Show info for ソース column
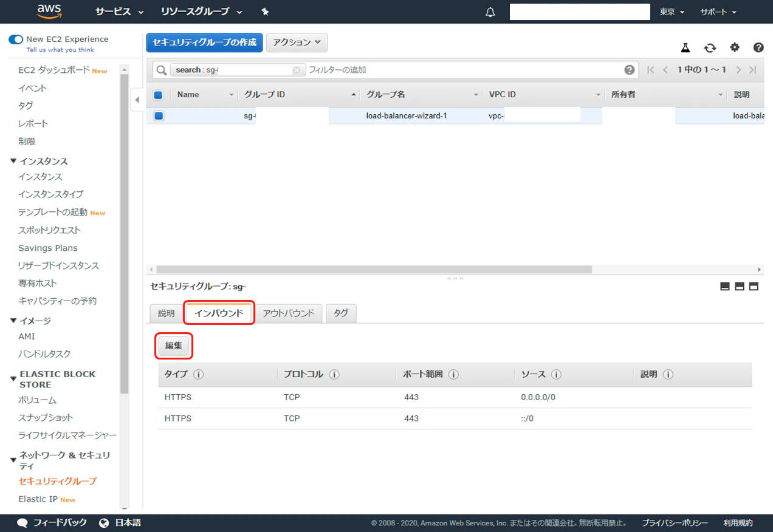 556,375
